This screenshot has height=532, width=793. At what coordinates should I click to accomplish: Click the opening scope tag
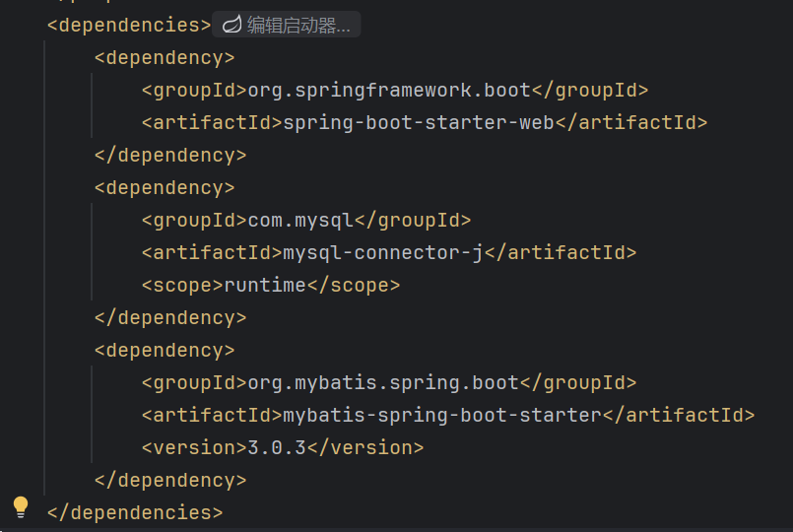pos(182,286)
